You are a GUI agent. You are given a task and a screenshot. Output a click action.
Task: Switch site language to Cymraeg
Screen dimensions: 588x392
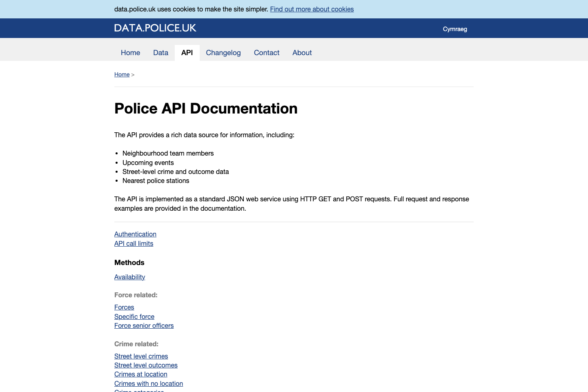tap(455, 29)
